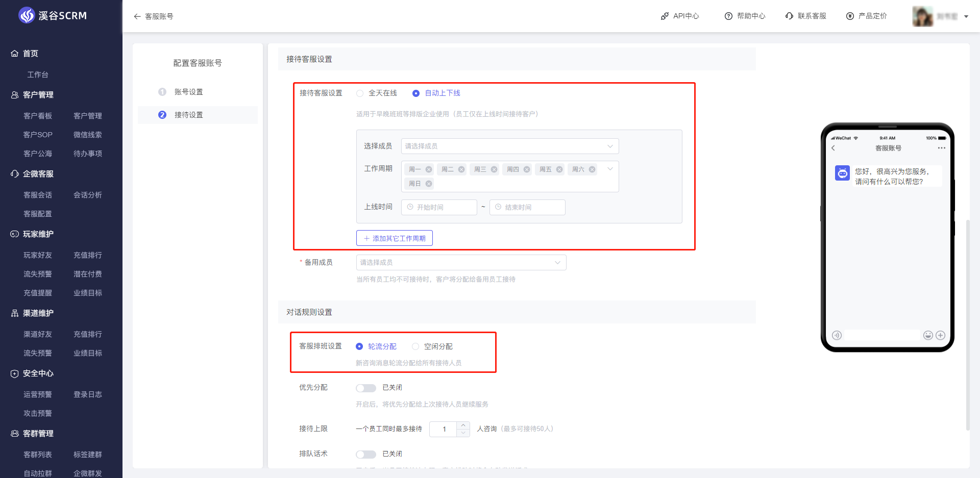Screen dimensions: 980x478
Task: Click the 溪谷SCRM logo icon
Action: (x=27, y=16)
